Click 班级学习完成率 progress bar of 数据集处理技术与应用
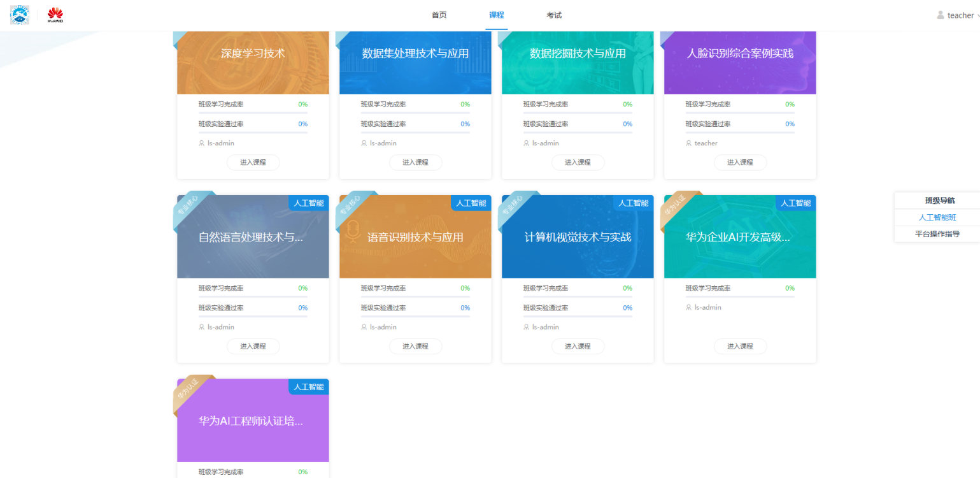Screen dimensions: 980x478 coord(415,113)
